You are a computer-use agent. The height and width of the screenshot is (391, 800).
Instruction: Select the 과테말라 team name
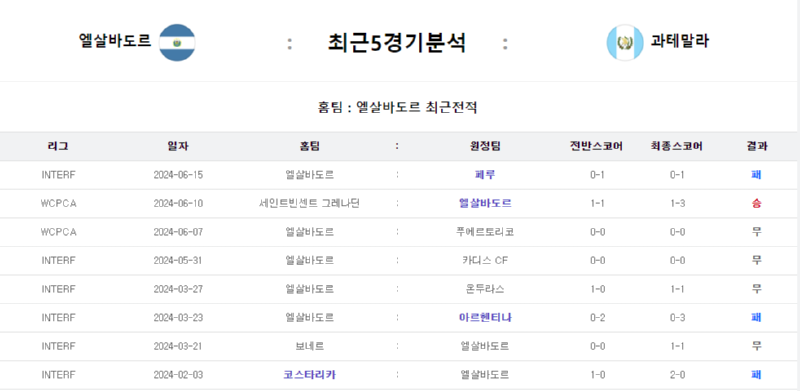(x=680, y=41)
